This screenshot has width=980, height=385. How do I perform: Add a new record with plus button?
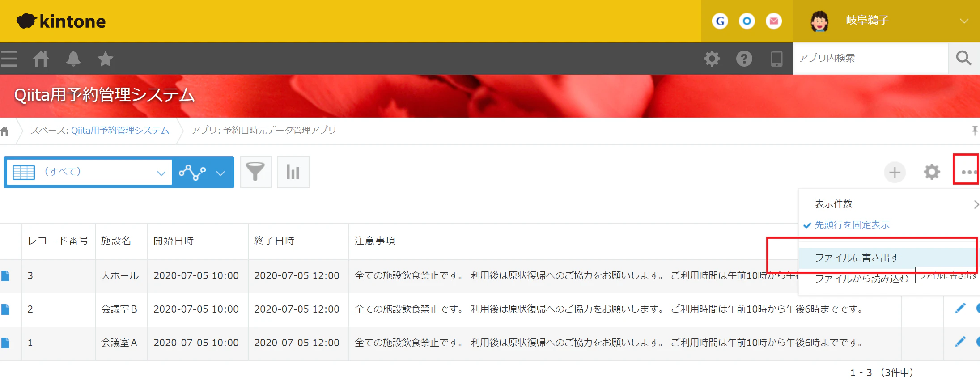click(x=895, y=172)
